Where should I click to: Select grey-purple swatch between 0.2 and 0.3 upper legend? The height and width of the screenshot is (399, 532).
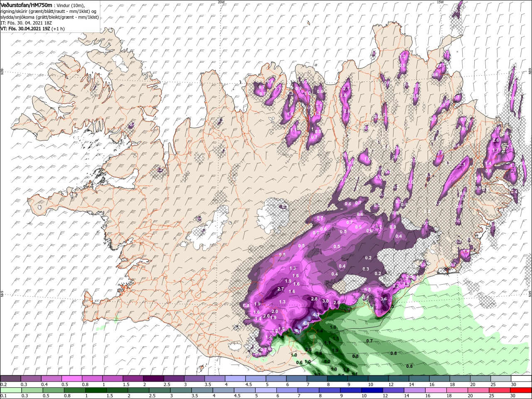tap(10, 379)
